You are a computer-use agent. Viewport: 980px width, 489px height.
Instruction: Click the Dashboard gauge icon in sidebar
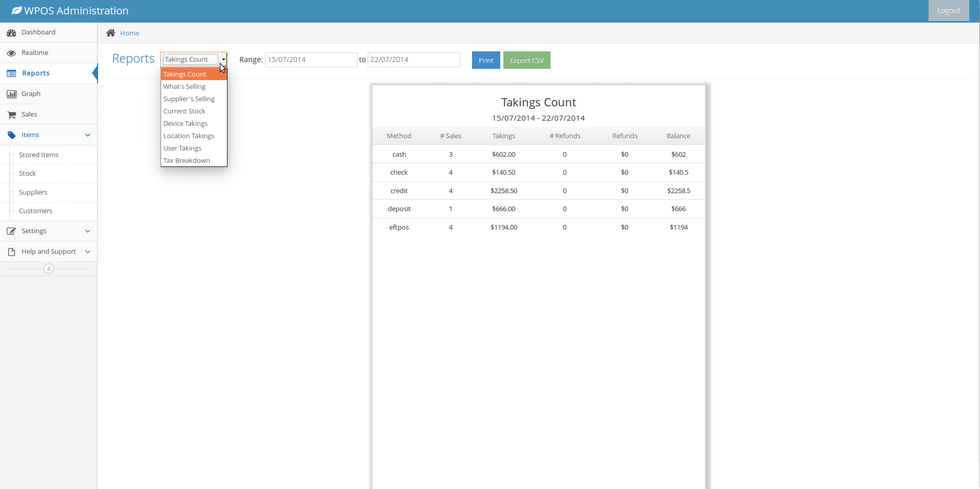[x=11, y=33]
